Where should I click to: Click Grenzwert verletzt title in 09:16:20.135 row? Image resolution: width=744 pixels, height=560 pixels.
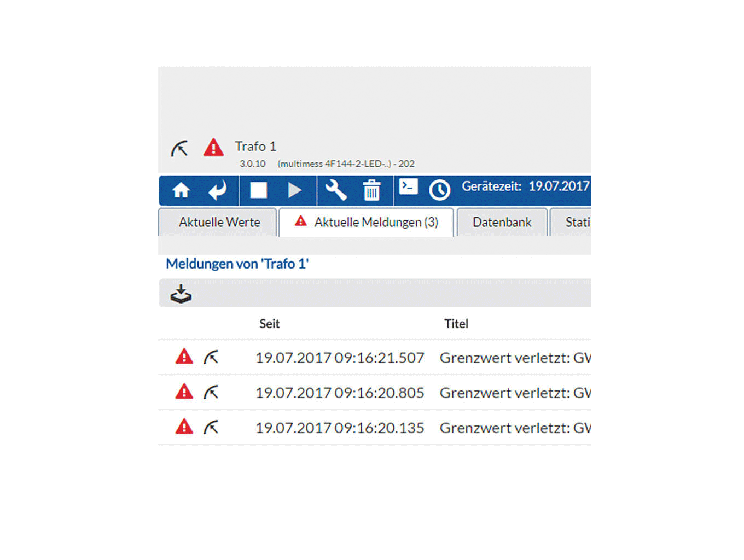pyautogui.click(x=515, y=428)
